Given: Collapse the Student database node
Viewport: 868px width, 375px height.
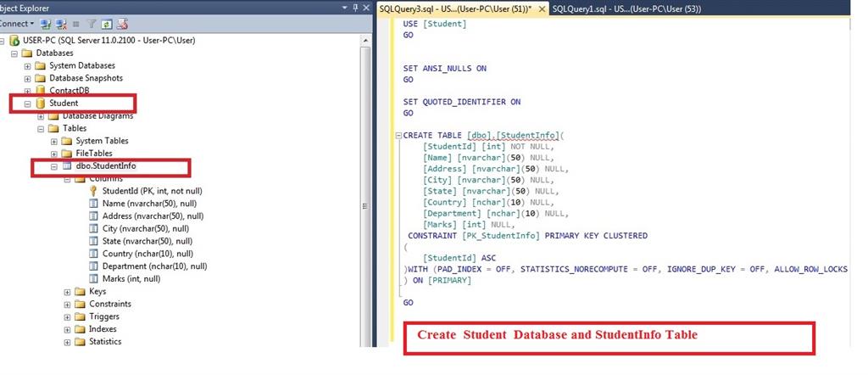Looking at the screenshot, I should click(x=27, y=104).
